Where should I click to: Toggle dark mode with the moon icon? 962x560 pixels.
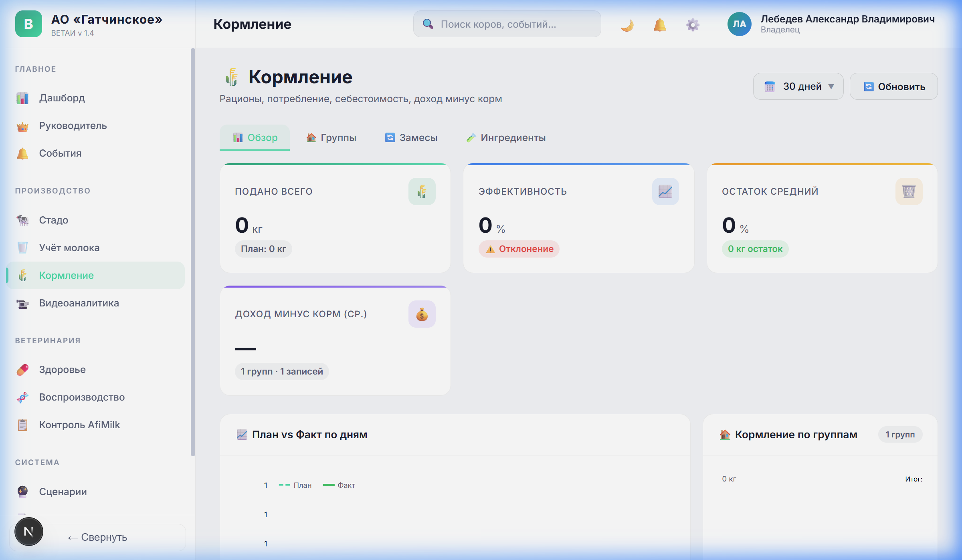(x=627, y=24)
